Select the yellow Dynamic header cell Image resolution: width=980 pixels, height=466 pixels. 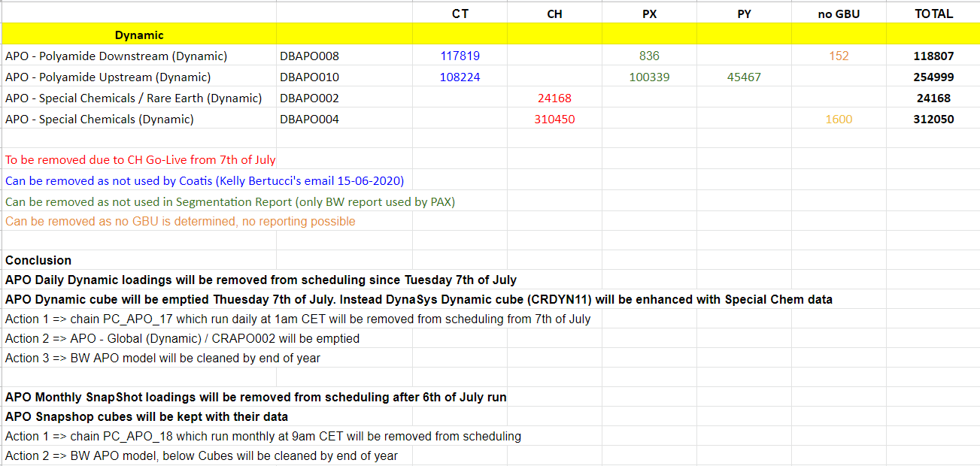(x=139, y=35)
